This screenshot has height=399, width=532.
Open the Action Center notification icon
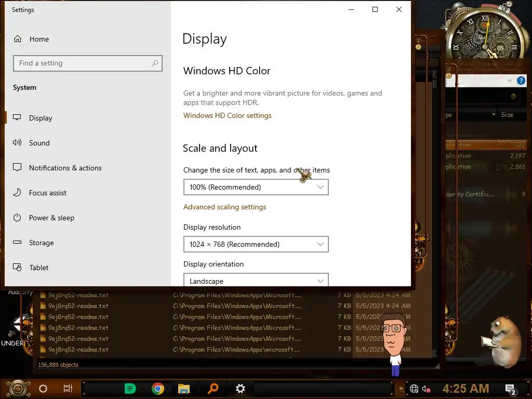(510, 389)
